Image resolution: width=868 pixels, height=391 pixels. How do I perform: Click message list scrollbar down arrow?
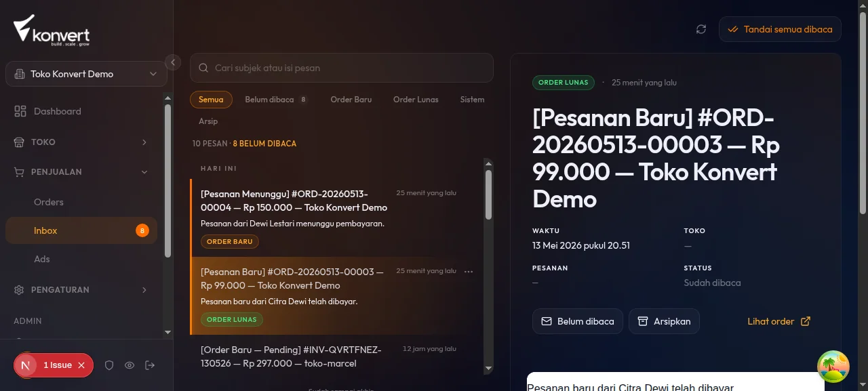tap(488, 369)
